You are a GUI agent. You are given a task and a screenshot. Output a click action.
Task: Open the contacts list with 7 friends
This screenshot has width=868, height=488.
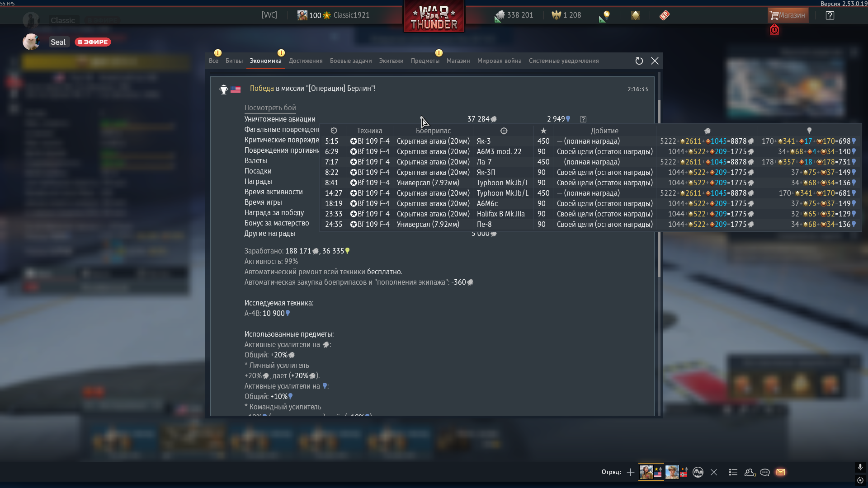[x=750, y=472]
